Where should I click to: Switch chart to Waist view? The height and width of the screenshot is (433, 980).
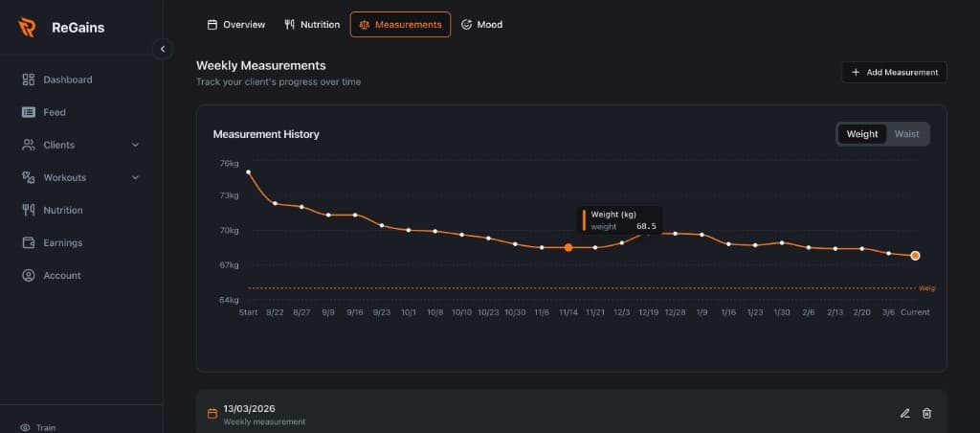[x=906, y=134]
